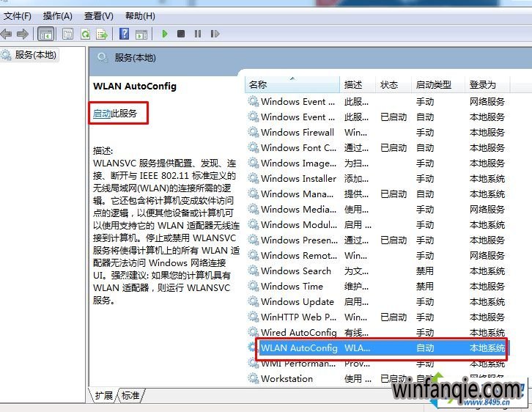This screenshot has height=412, width=532.
Task: Select the Workstation service name
Action: pyautogui.click(x=287, y=378)
